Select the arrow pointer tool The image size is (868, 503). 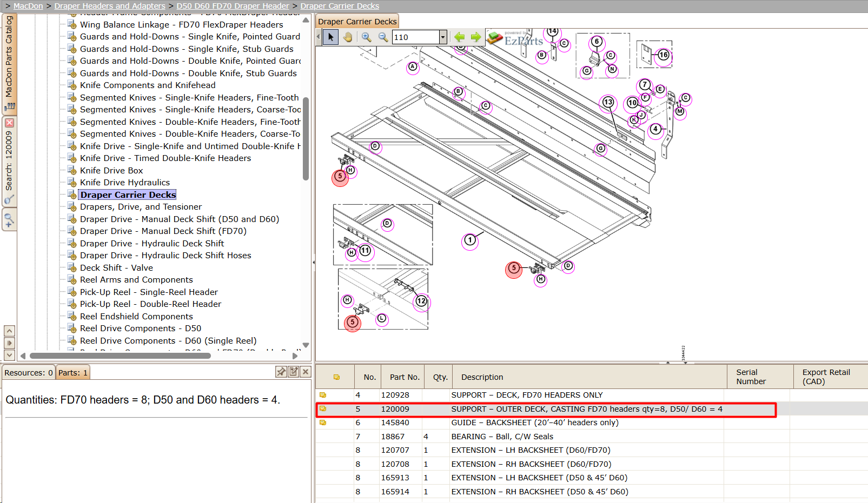point(330,37)
